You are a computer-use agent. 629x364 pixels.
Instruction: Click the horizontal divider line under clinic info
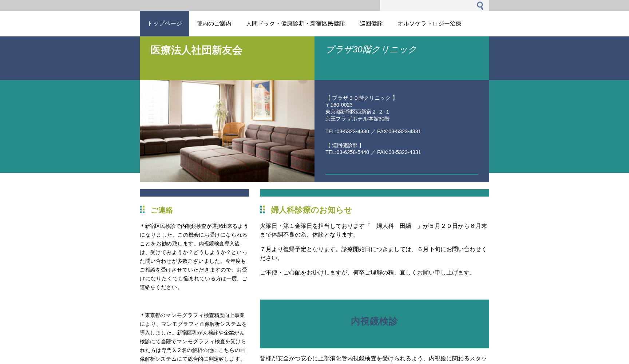tap(401, 174)
